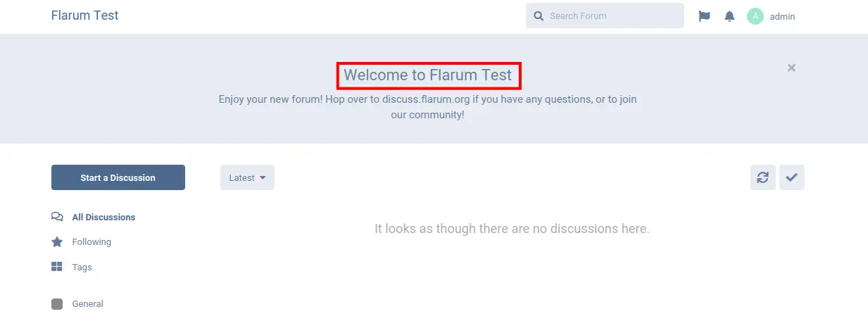This screenshot has width=868, height=333.
Task: Click the admin avatar circle
Action: click(x=755, y=16)
